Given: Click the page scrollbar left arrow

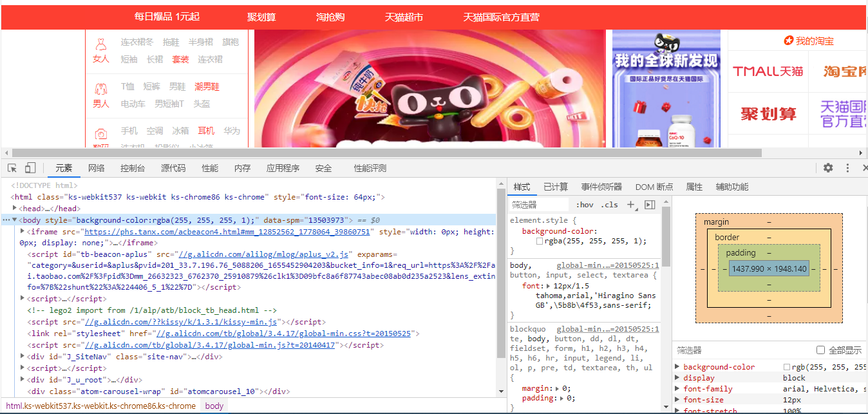Looking at the screenshot, I should click(6, 153).
